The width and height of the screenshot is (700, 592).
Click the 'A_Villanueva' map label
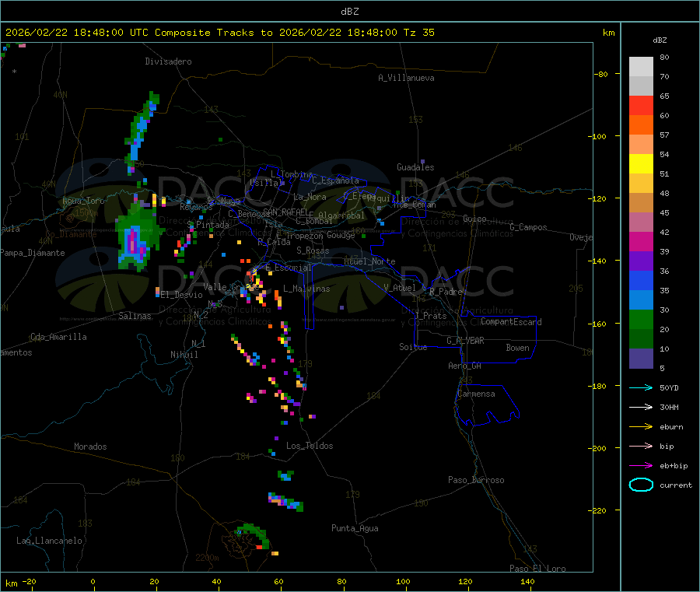point(406,78)
